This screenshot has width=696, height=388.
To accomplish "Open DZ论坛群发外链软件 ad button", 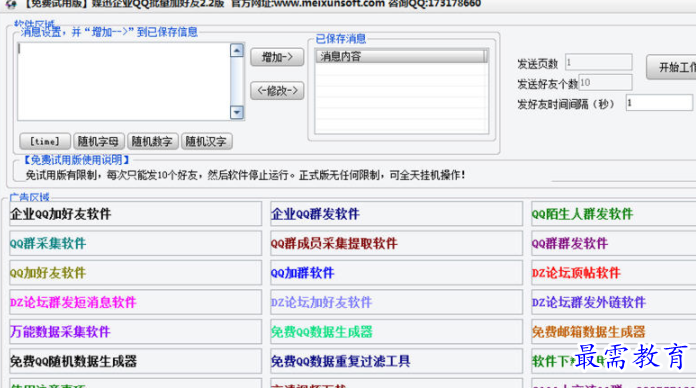I will coord(613,302).
